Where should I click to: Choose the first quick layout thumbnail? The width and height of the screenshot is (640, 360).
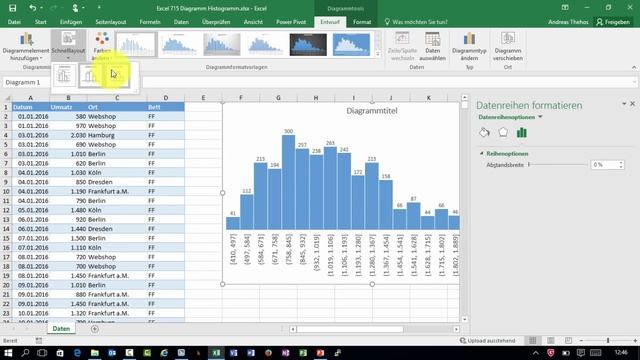tap(64, 75)
